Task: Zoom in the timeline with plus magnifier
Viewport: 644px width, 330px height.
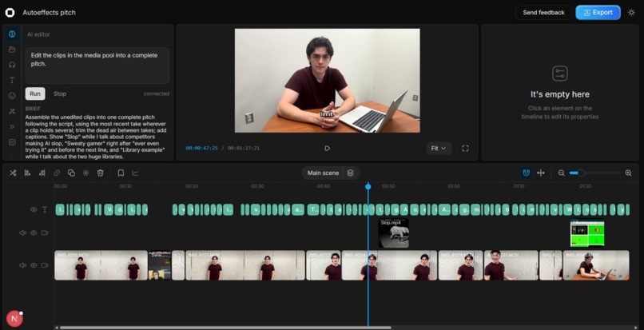Action: pos(628,173)
